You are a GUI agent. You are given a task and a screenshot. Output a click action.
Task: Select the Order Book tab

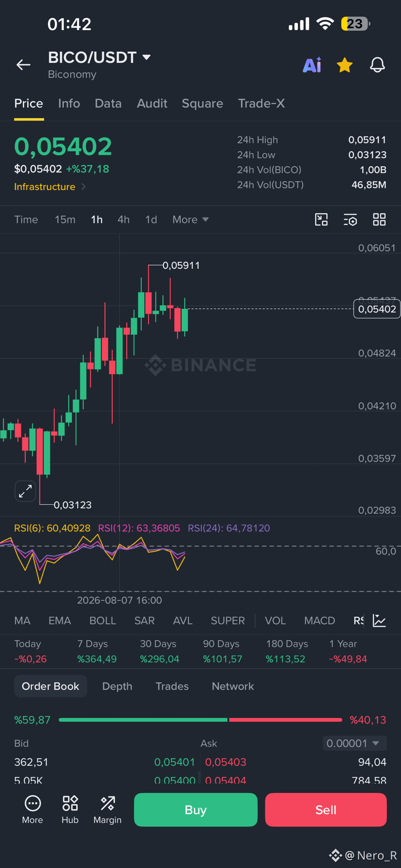tap(50, 686)
